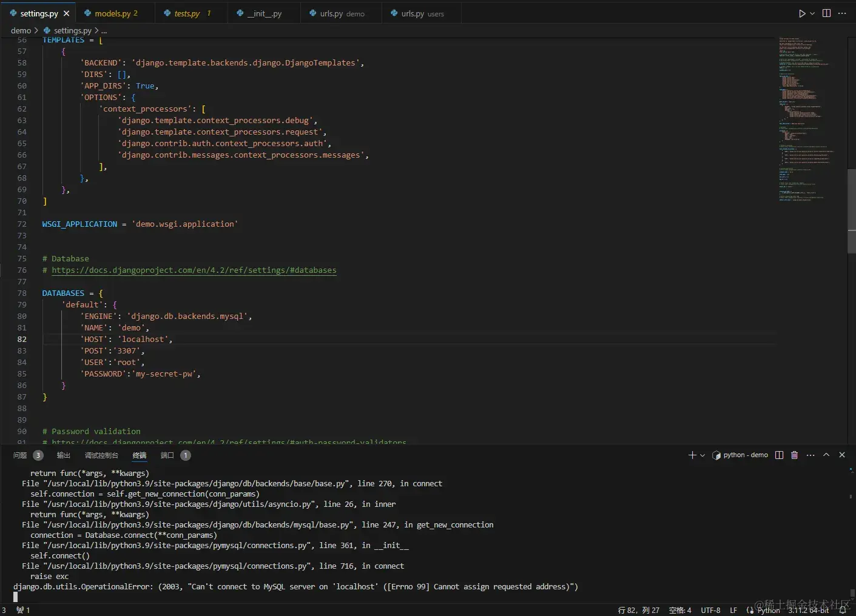Create new terminal with plus icon
Viewport: 856px width, 616px height.
(x=692, y=455)
